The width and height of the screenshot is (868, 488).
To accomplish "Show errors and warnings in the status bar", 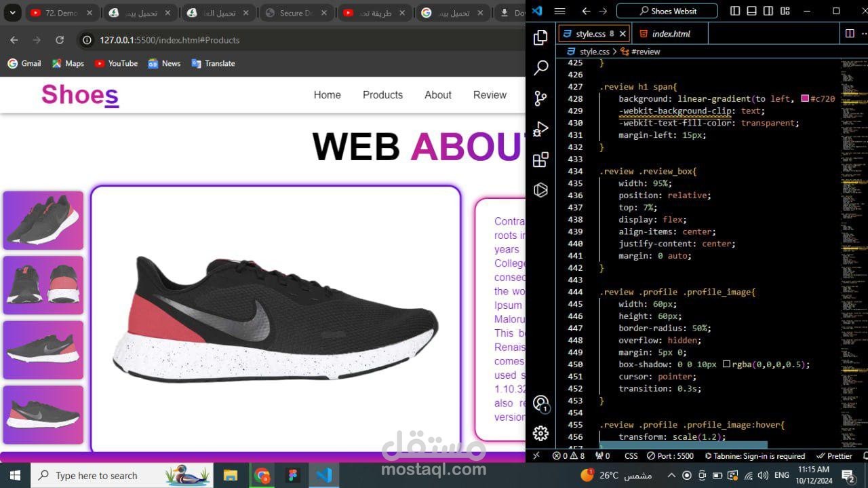I will 568,456.
